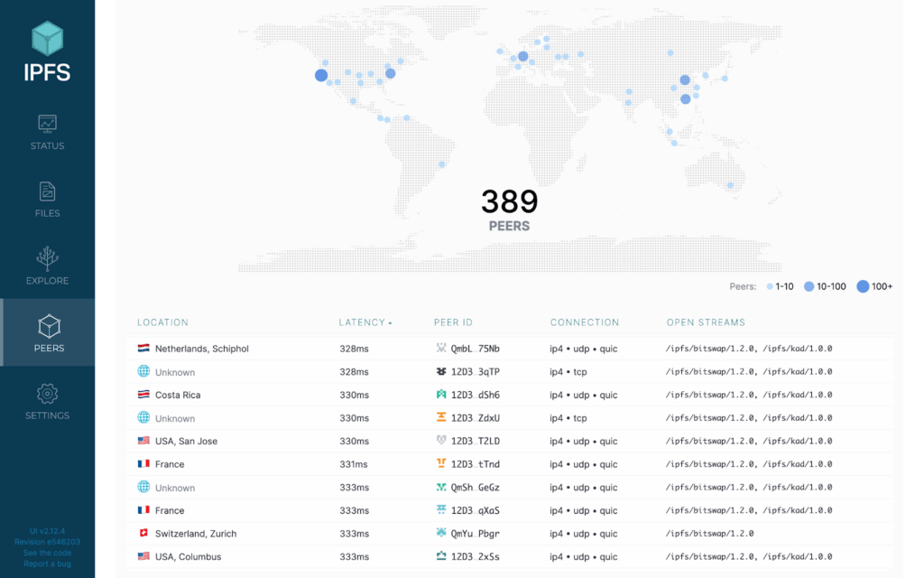Open the Files section icon
Viewport: 924px width, 578px height.
(47, 191)
